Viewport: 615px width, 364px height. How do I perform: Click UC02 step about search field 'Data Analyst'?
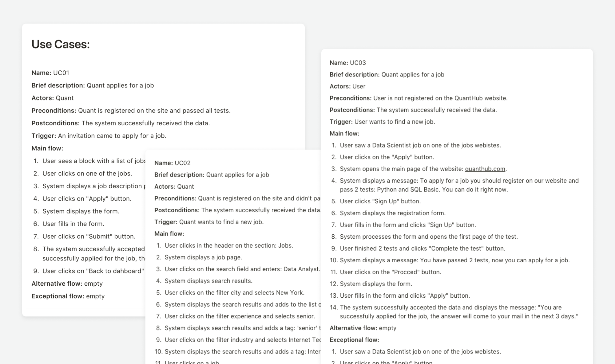(242, 269)
